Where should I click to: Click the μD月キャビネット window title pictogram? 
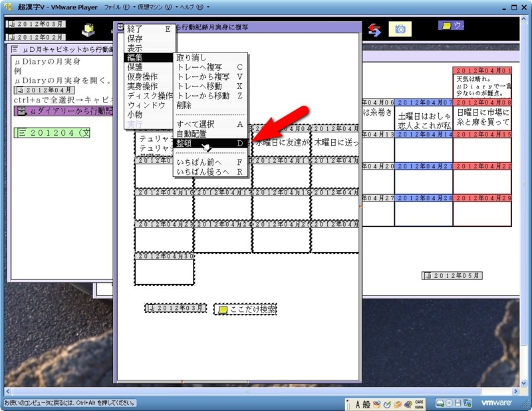coord(15,49)
